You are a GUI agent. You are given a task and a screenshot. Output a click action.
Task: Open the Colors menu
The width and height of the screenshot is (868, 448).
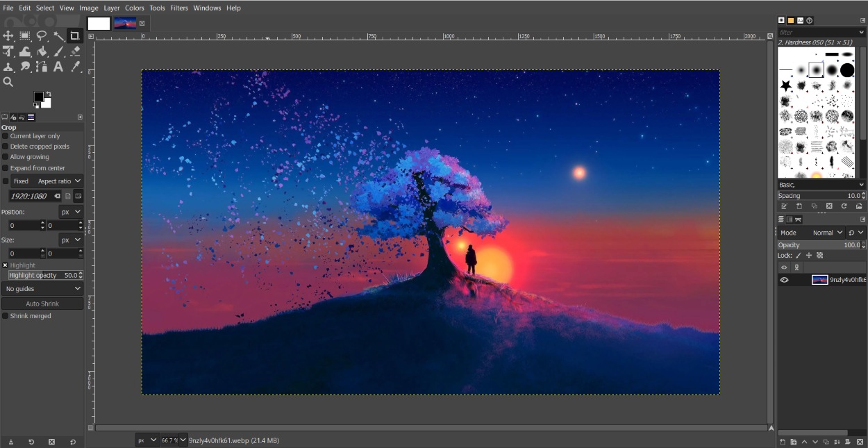coord(135,8)
